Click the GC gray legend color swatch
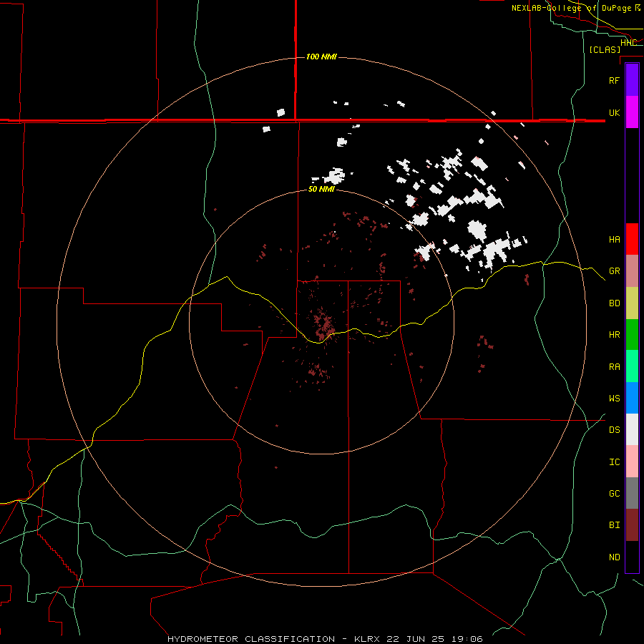This screenshot has width=644, height=644. [632, 493]
